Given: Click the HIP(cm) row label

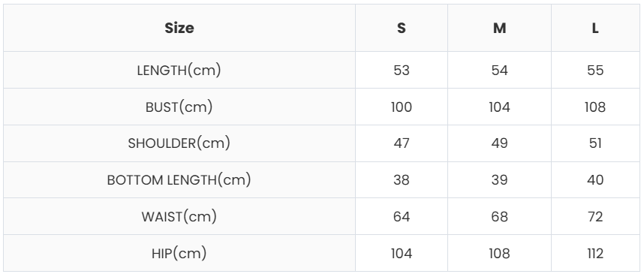Looking at the screenshot, I should click(x=179, y=253).
